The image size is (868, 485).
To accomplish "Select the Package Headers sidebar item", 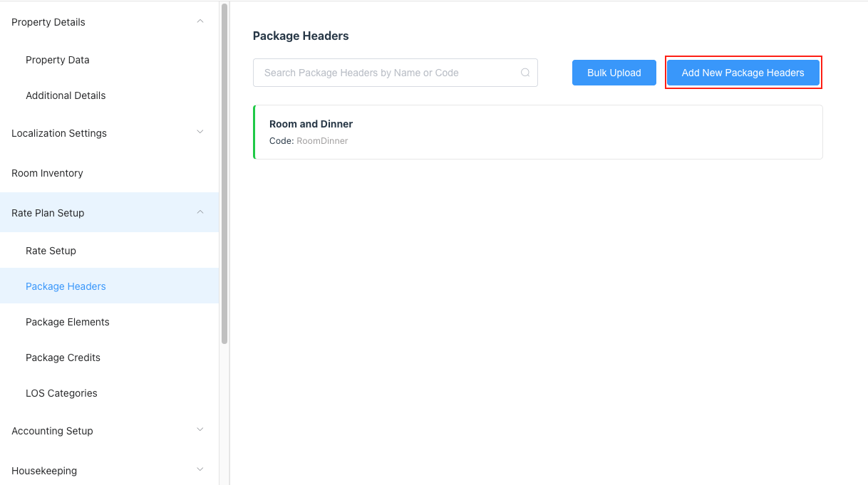I will (x=66, y=286).
